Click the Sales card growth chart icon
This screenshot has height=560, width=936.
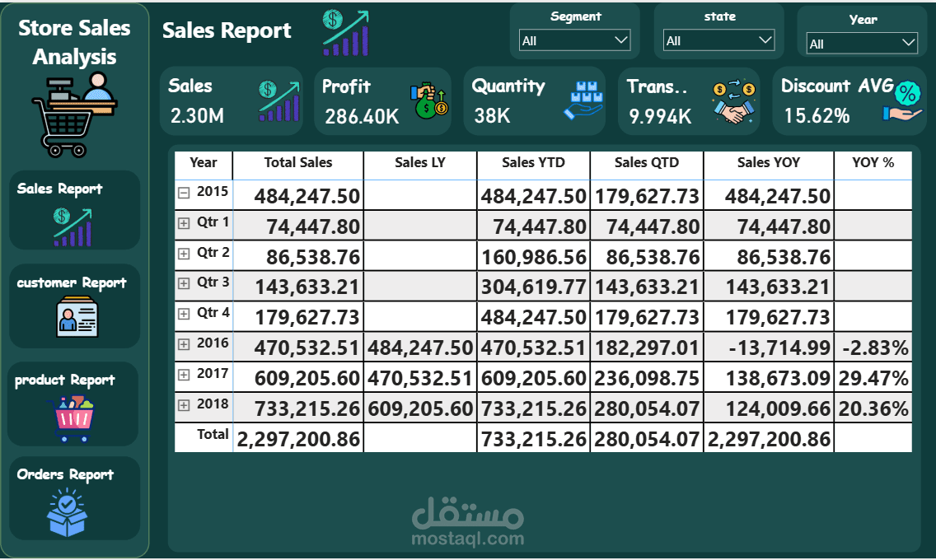[x=278, y=101]
